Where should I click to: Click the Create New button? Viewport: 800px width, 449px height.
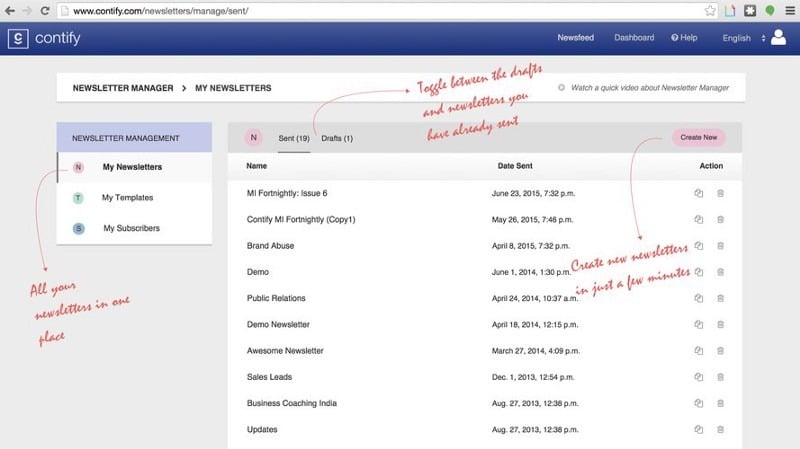click(x=698, y=138)
